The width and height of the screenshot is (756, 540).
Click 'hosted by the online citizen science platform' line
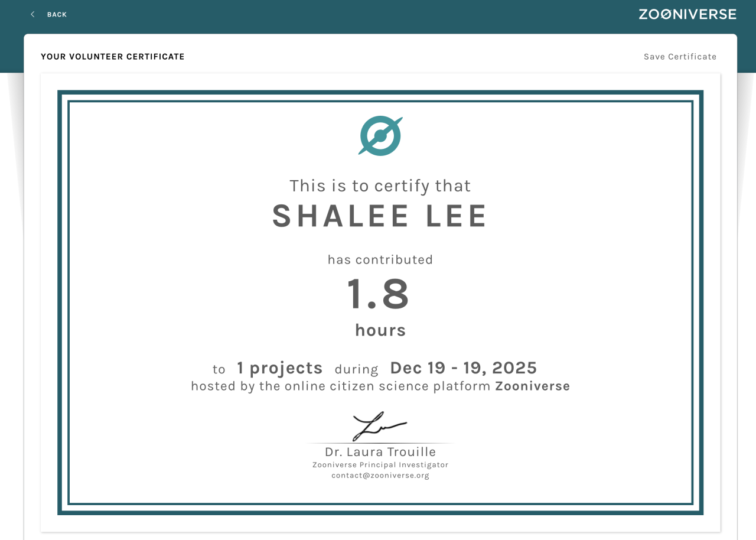tap(380, 386)
